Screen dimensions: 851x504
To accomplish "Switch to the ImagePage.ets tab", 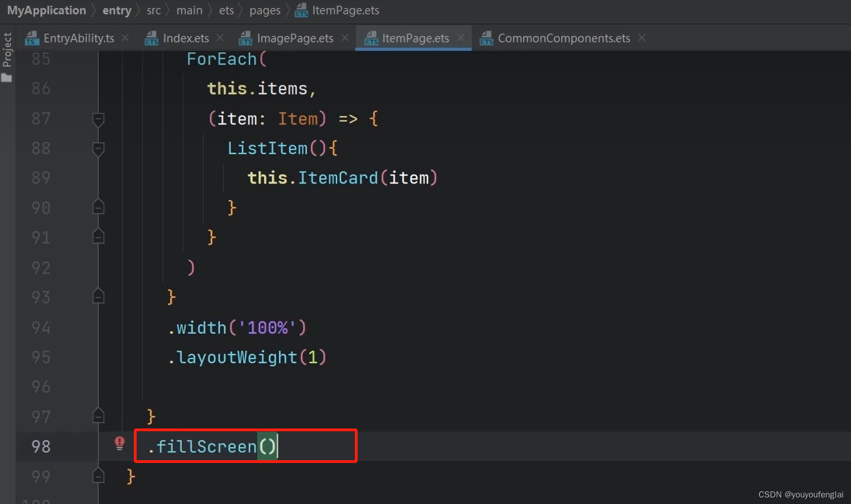I will coord(295,38).
